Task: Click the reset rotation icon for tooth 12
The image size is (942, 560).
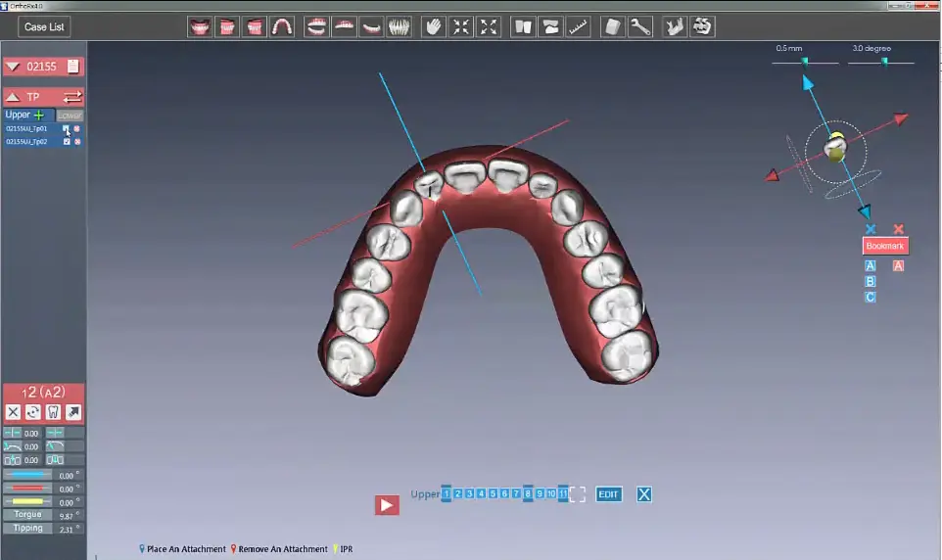Action: click(33, 412)
